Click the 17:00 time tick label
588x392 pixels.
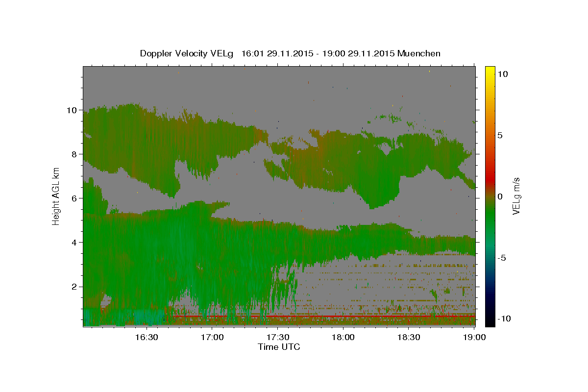pyautogui.click(x=213, y=337)
